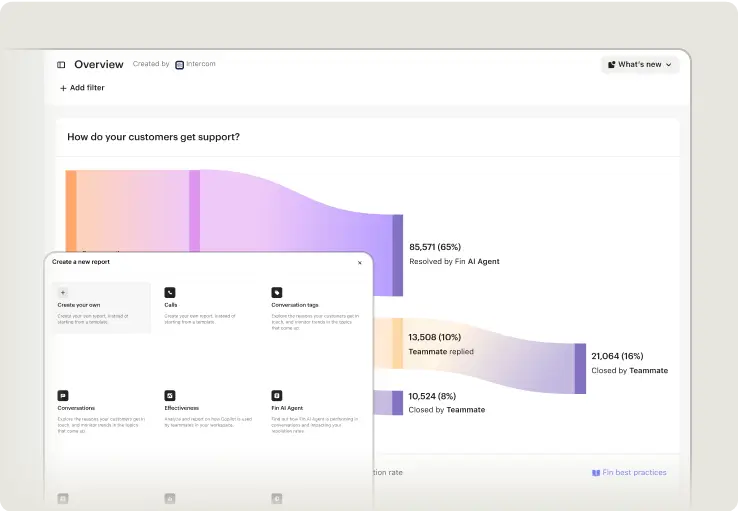Choose the Create your own template card
Image resolution: width=738 pixels, height=511 pixels.
pos(101,307)
